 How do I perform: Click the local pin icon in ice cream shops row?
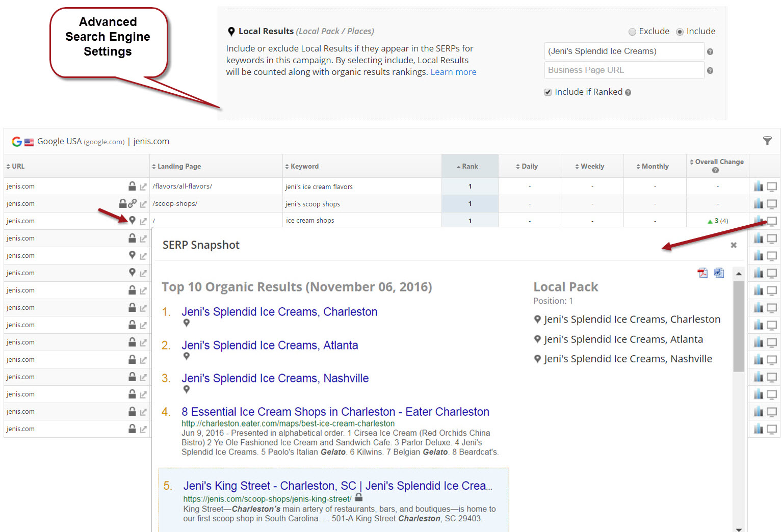pos(132,221)
